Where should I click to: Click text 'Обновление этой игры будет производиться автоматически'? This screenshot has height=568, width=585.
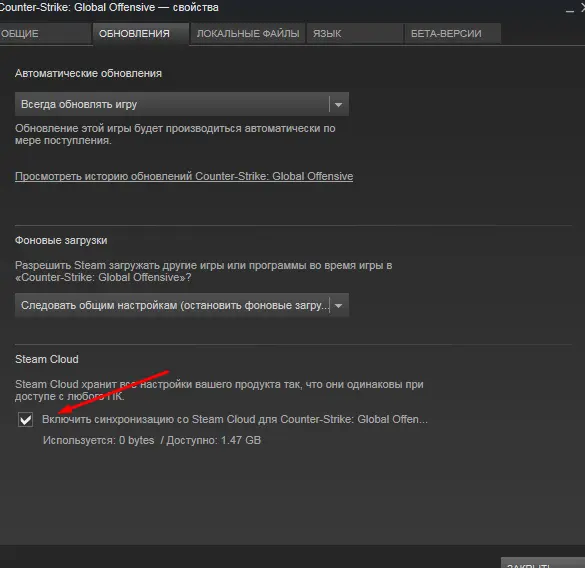169,128
